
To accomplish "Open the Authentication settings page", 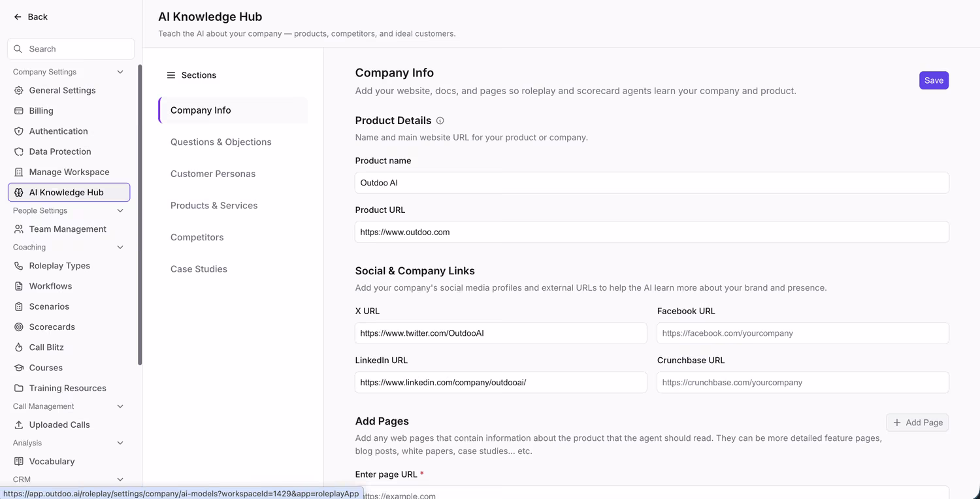I will click(x=69, y=131).
